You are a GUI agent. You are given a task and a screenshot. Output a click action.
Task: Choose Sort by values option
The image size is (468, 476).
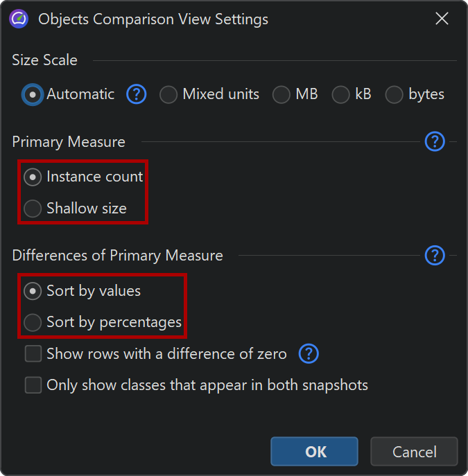(33, 291)
